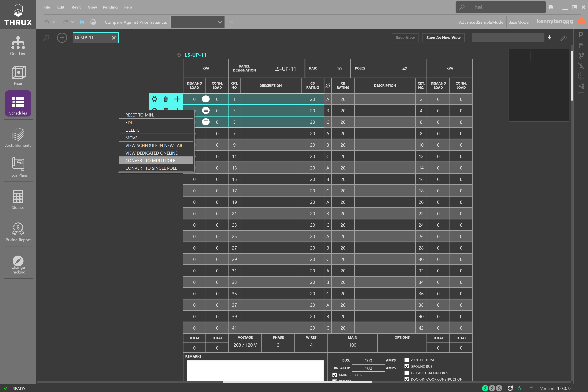This screenshot has width=588, height=392.
Task: Click the Save View button
Action: 405,38
